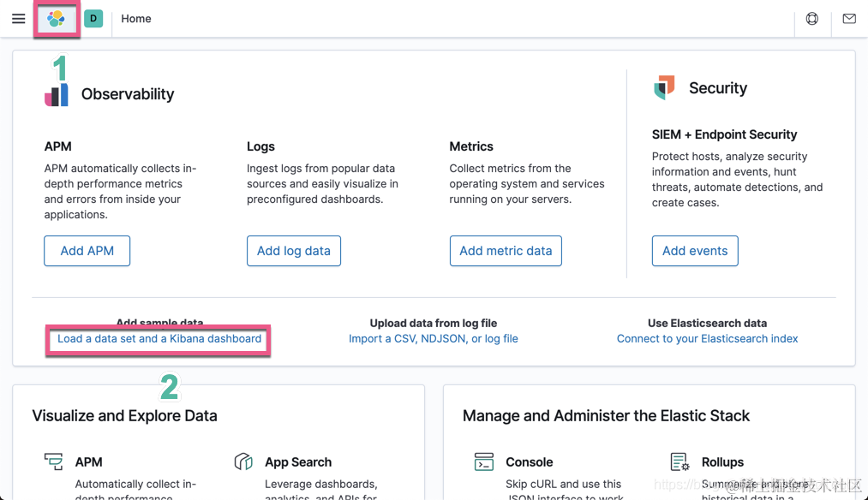
Task: Click the Observability logo icon
Action: [x=57, y=94]
